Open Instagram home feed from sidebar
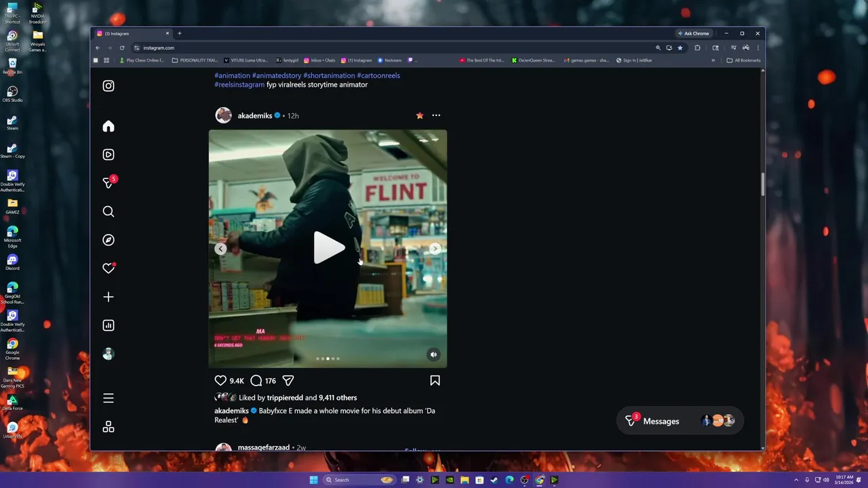The height and width of the screenshot is (488, 868). tap(108, 126)
